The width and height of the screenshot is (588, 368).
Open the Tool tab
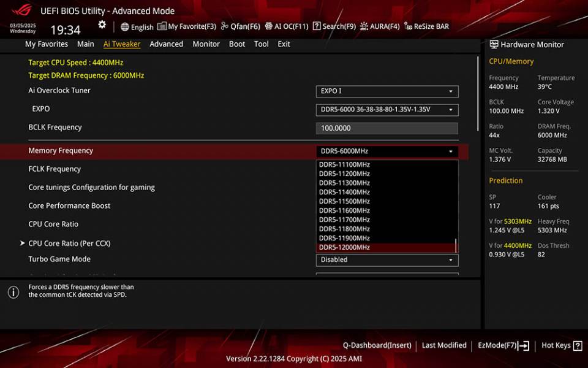pos(261,44)
